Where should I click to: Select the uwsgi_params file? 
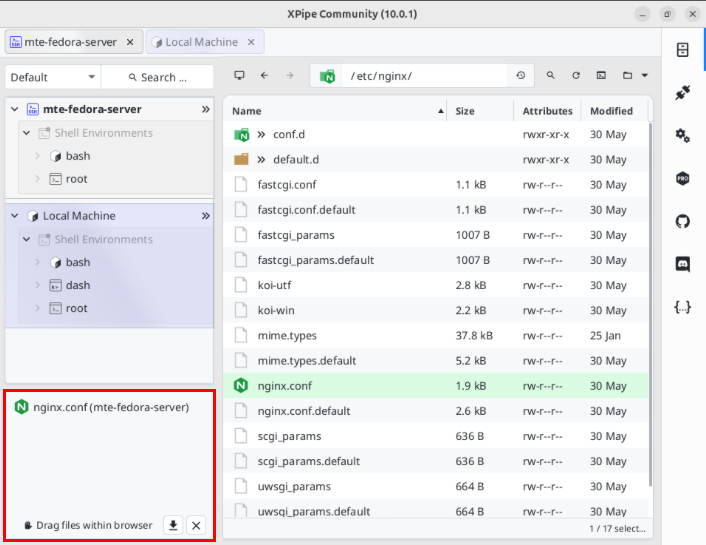[436, 486]
